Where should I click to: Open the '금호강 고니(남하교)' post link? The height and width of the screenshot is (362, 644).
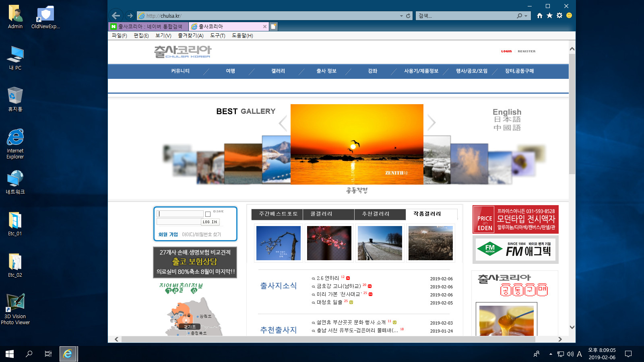pos(339,286)
